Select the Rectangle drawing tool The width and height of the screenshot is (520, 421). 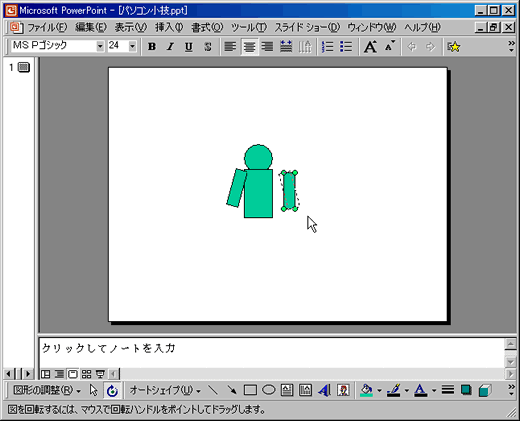click(x=250, y=390)
